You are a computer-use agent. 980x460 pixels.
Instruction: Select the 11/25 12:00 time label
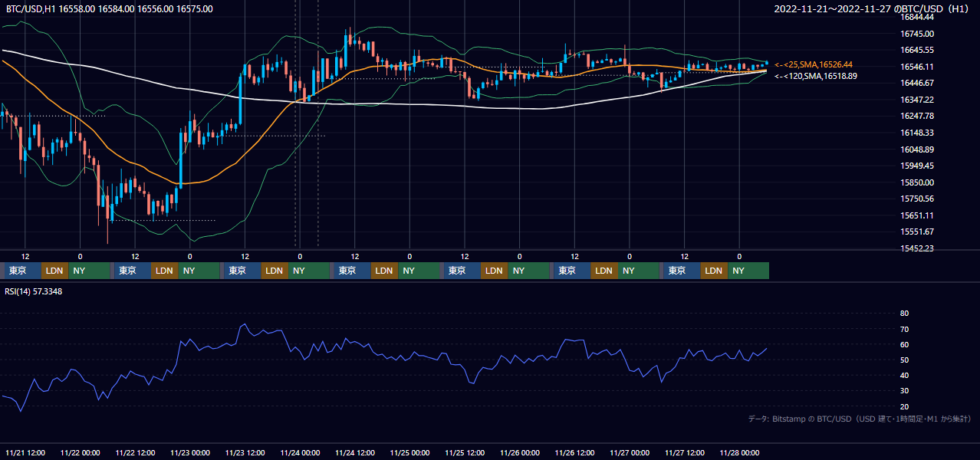[x=465, y=452]
